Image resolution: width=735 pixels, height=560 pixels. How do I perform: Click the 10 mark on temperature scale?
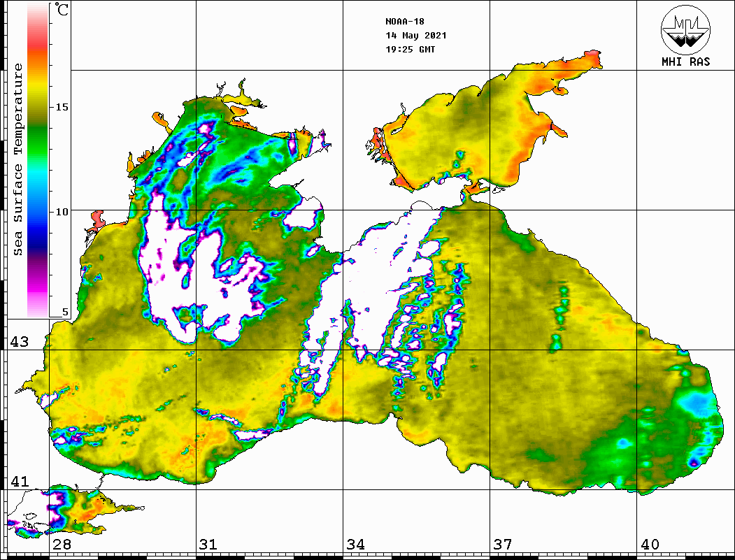pos(62,212)
